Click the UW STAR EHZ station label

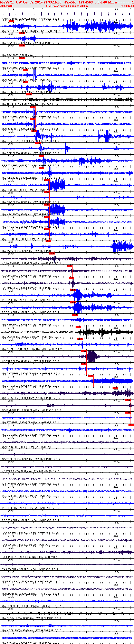pos(31,92)
